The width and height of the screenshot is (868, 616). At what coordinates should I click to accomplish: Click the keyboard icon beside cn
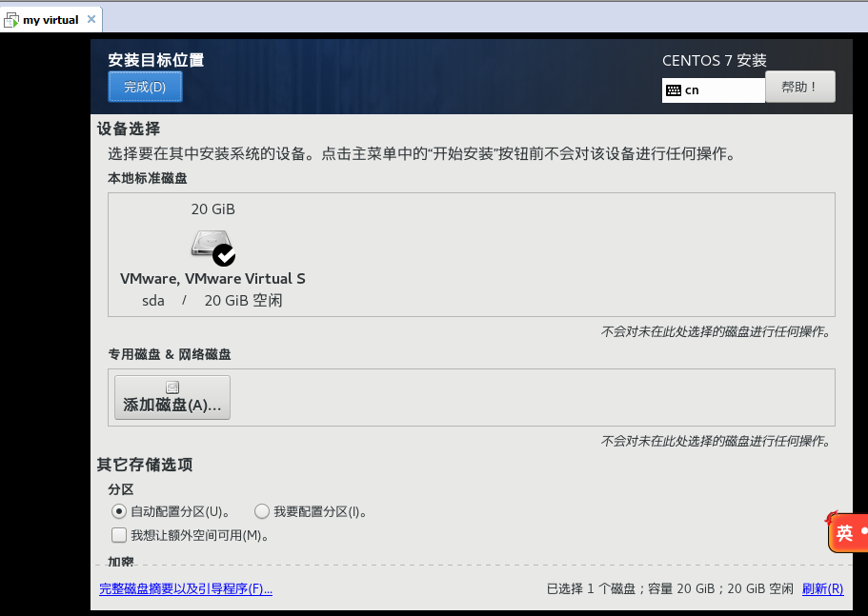tap(674, 90)
